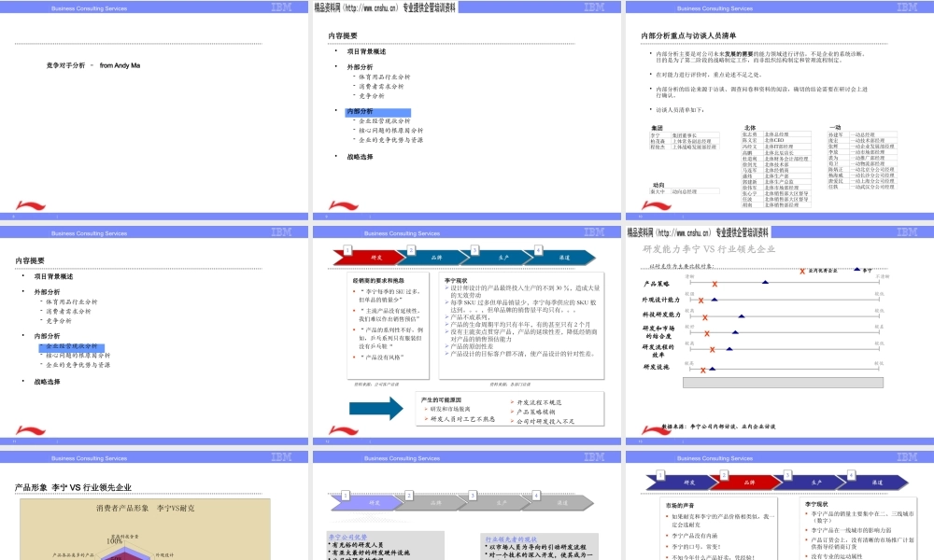Image resolution: width=934 pixels, height=560 pixels.
Task: Click the www.cnshu.cn header above the comparison slide
Action: coord(698,232)
